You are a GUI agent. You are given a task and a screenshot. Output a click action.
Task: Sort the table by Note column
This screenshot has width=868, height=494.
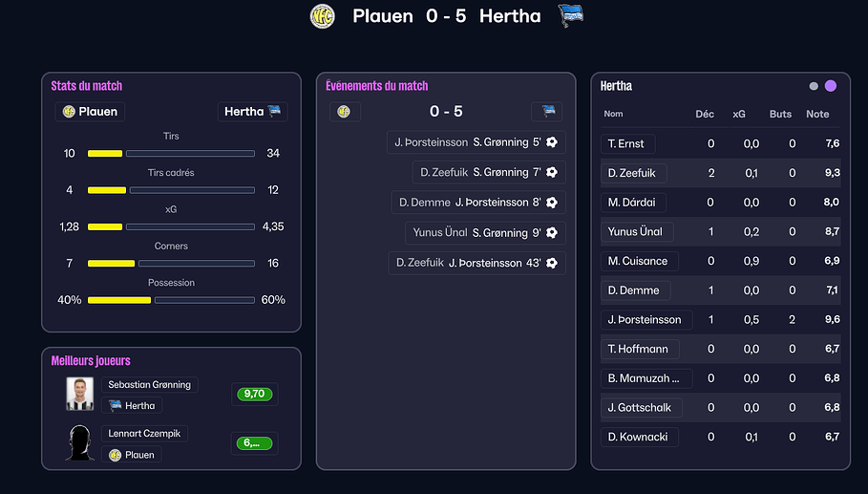[817, 114]
